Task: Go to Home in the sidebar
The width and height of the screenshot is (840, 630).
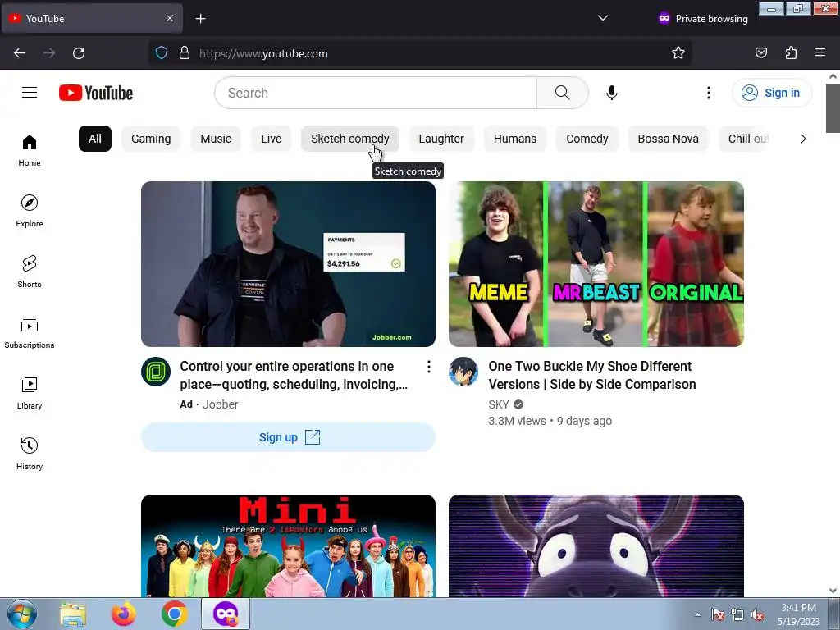Action: click(x=30, y=151)
